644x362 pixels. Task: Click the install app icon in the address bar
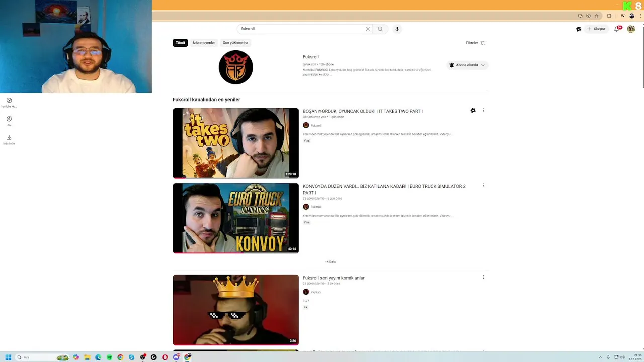pos(580,16)
